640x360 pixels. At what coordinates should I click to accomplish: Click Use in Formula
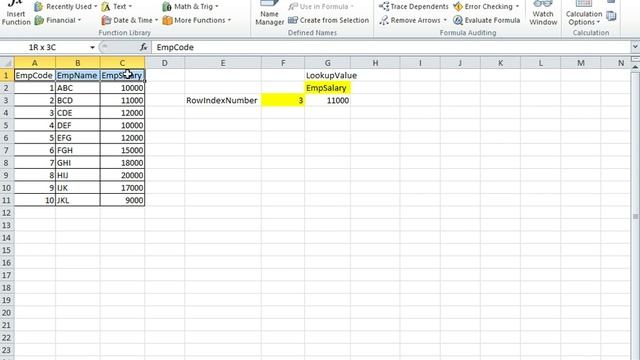(321, 7)
